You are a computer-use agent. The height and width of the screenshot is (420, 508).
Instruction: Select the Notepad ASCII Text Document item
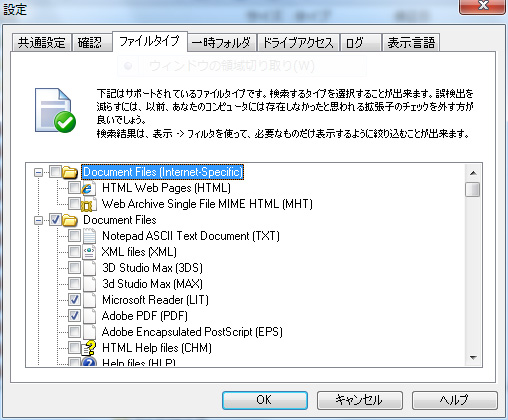[191, 236]
